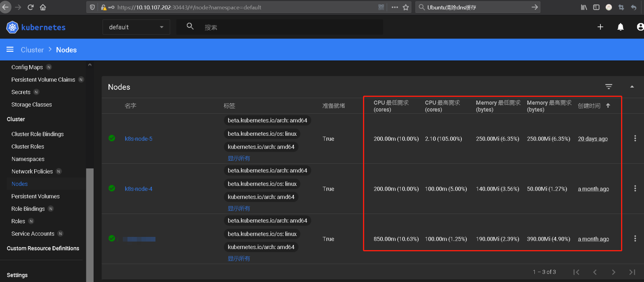Open Cluster Role Bindings in sidebar
Viewport: 644px width, 282px height.
(x=38, y=134)
